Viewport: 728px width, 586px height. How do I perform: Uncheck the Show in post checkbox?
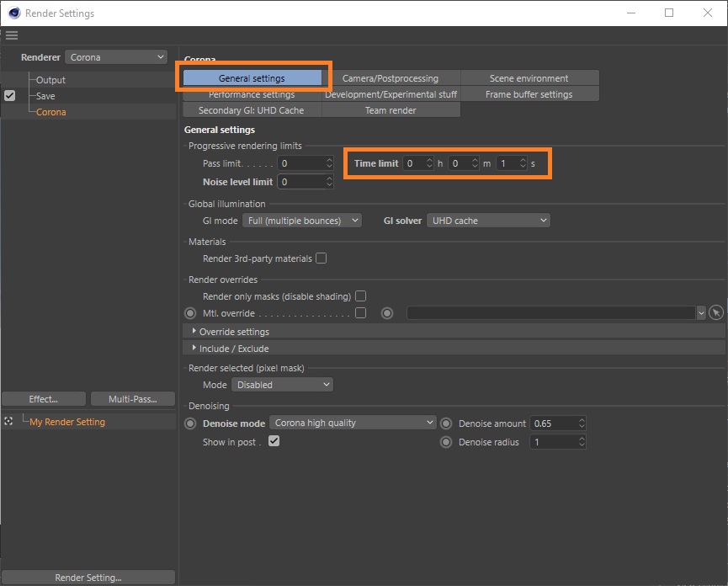(274, 441)
